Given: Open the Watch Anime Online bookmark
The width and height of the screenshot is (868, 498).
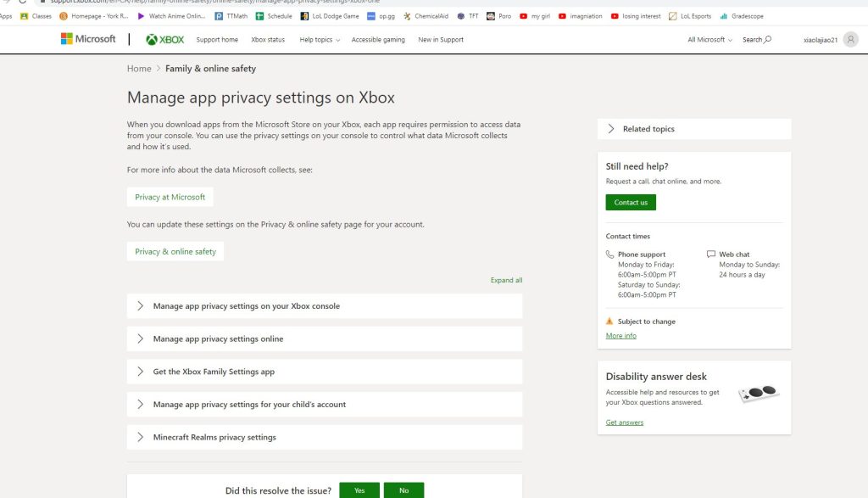Looking at the screenshot, I should coord(171,16).
